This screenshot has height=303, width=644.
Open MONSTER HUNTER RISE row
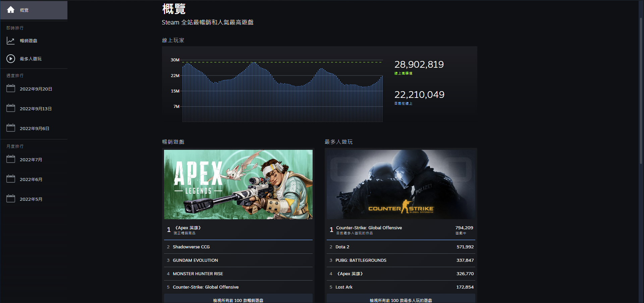pyautogui.click(x=238, y=274)
